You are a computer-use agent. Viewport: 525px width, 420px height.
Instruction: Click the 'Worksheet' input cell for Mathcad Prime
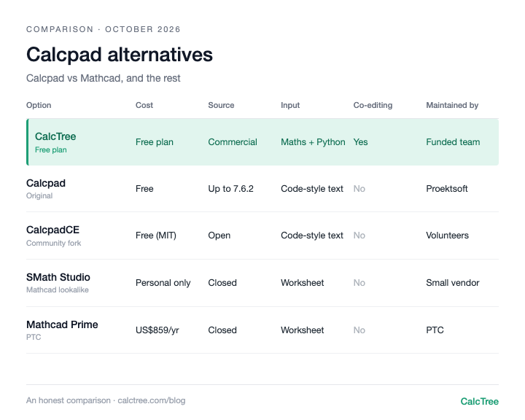[x=302, y=330]
